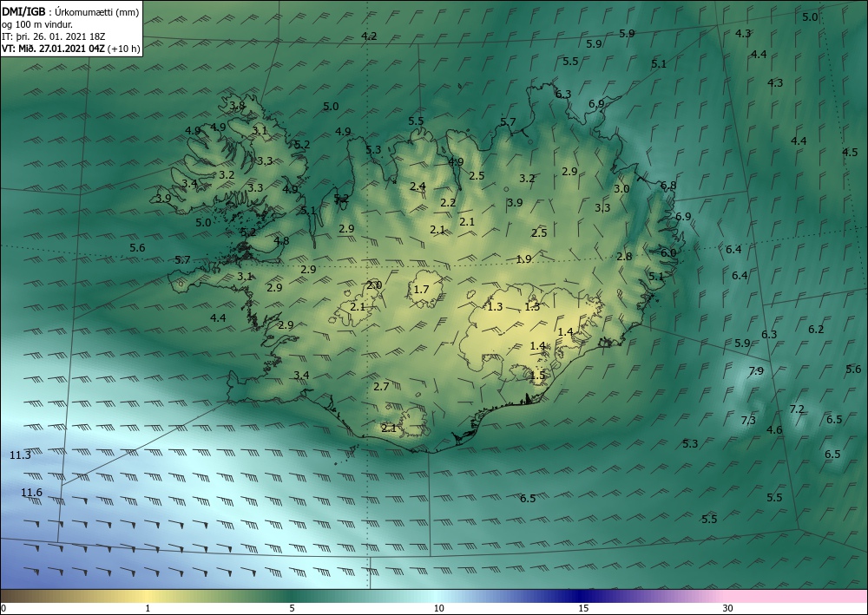This screenshot has height=615, width=868.
Task: Click the 6.0 value on the east coast
Action: (668, 252)
